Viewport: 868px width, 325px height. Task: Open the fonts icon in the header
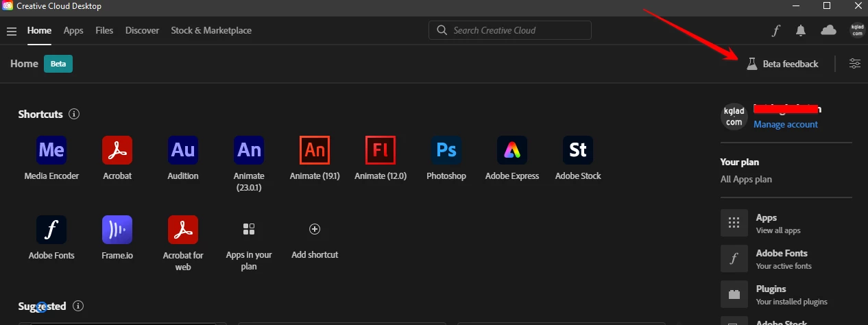pos(776,30)
